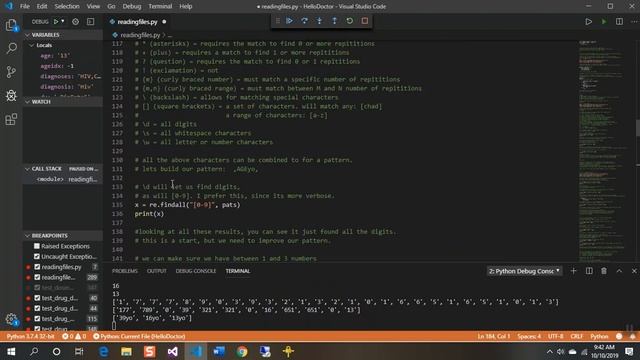
Task: Select the module frame in call stack
Action: pyautogui.click(x=62, y=179)
